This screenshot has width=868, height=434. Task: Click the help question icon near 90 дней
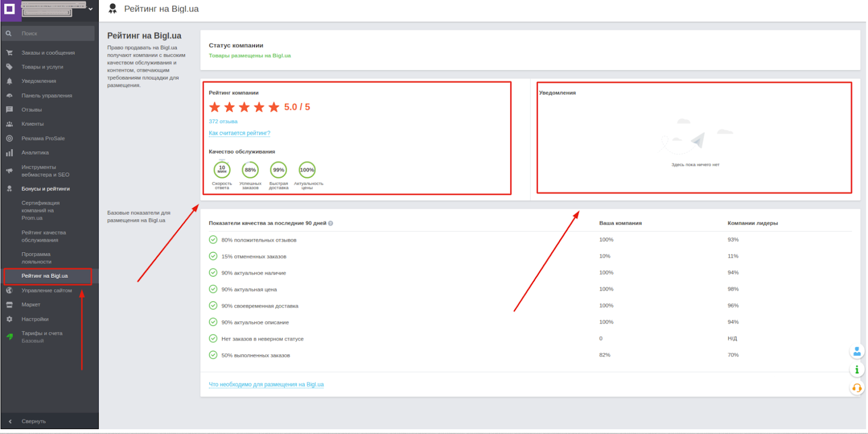tap(330, 224)
